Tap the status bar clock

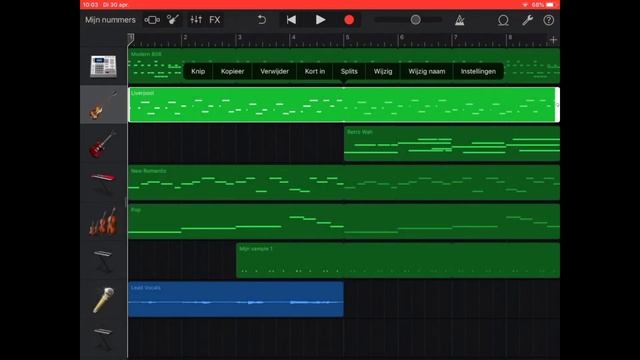90,4
